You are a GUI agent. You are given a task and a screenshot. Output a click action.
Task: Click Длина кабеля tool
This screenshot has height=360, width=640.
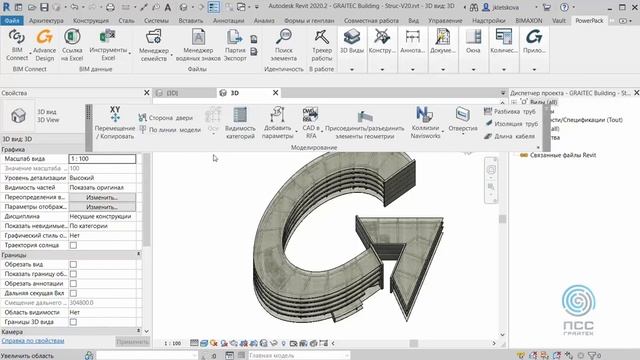click(x=509, y=136)
